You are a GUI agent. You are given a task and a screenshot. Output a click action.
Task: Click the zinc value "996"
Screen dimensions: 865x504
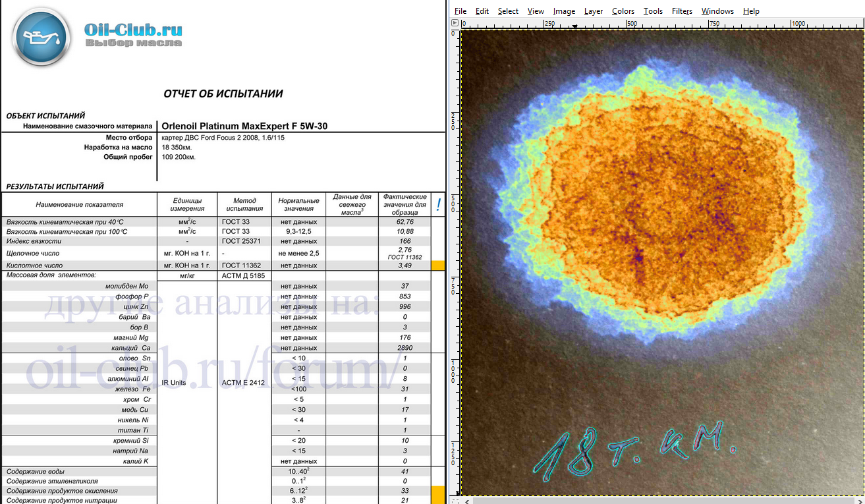405,306
